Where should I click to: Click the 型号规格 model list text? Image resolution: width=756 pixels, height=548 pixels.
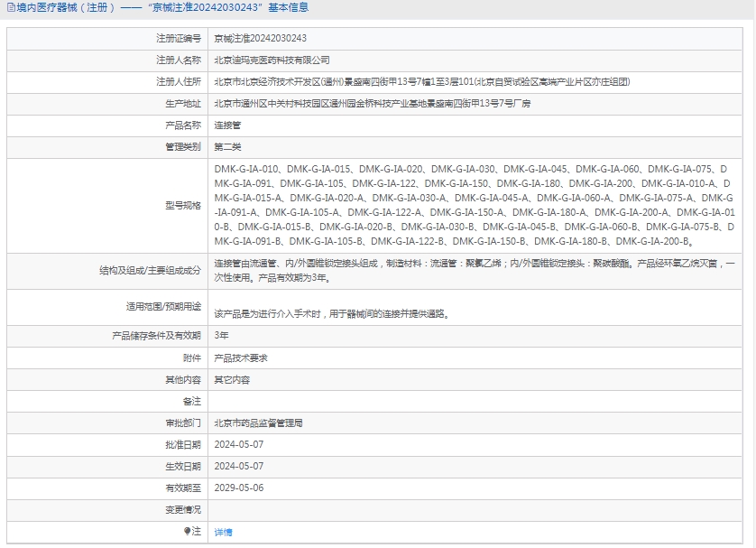pyautogui.click(x=474, y=205)
